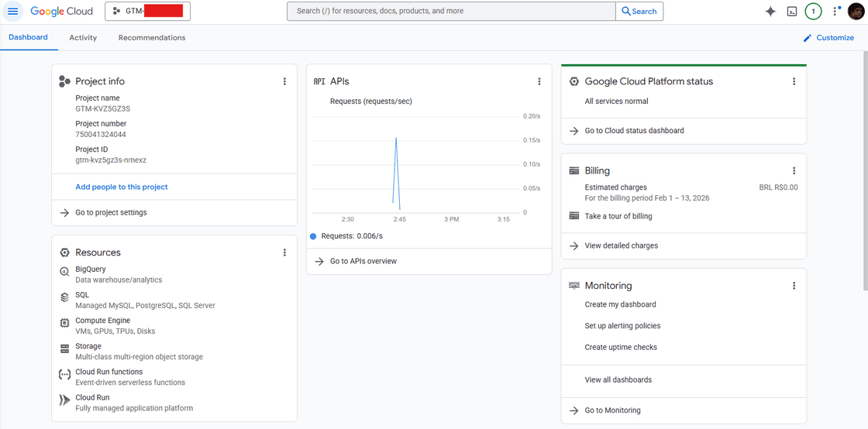Image resolution: width=868 pixels, height=429 pixels.
Task: Click the SQL resource icon
Action: coord(64,297)
